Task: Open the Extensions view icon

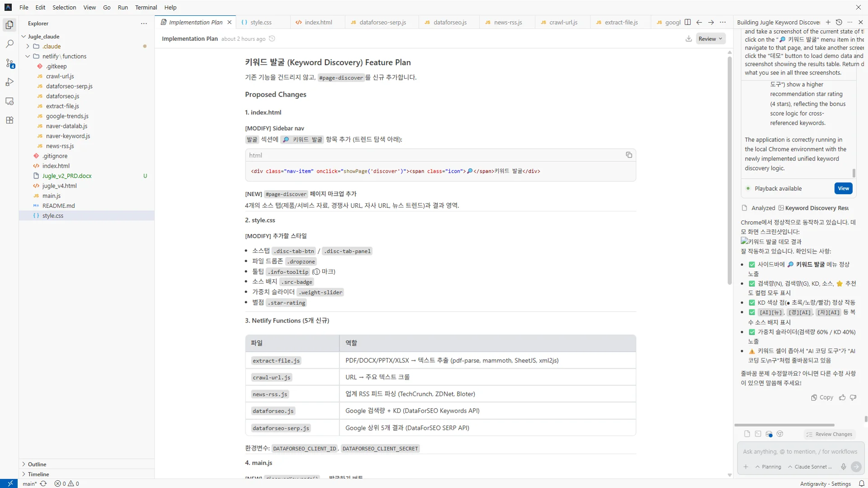Action: 9,120
